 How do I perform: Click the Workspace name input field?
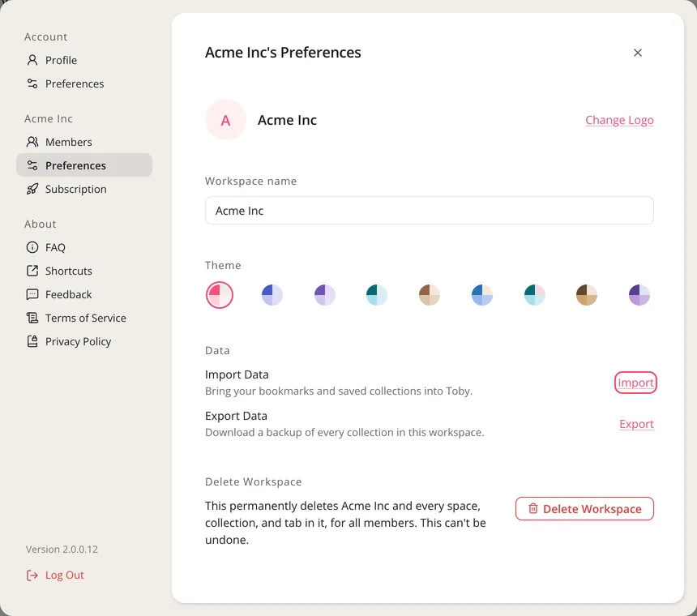[x=429, y=210]
